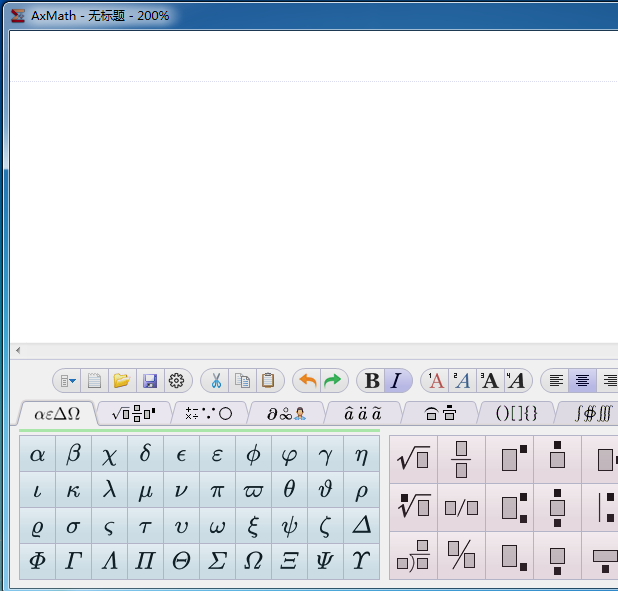Select font style 4 bold italic A
This screenshot has width=618, height=591.
coord(517,381)
